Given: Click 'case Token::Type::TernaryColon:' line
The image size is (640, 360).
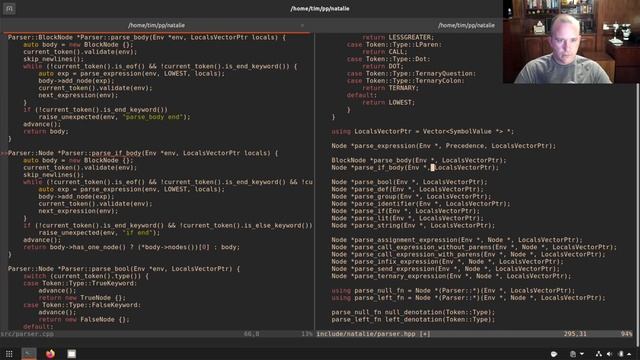Looking at the screenshot, I should [x=406, y=81].
